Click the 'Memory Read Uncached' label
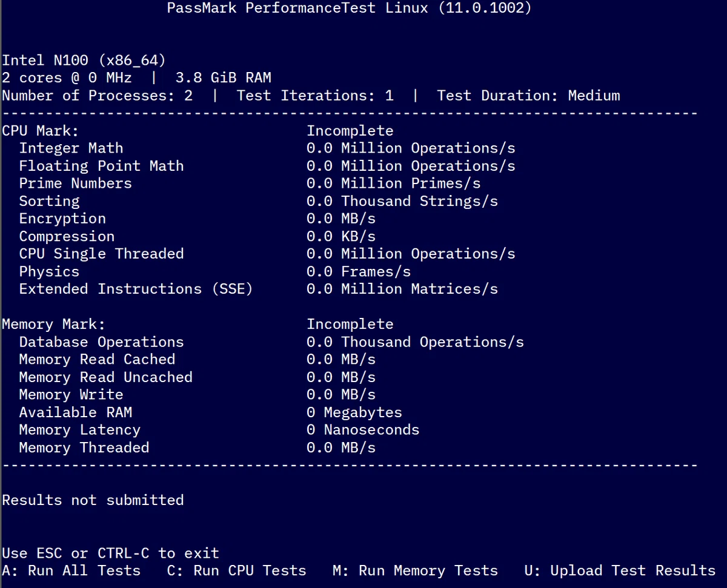The image size is (727, 588). [x=106, y=377]
